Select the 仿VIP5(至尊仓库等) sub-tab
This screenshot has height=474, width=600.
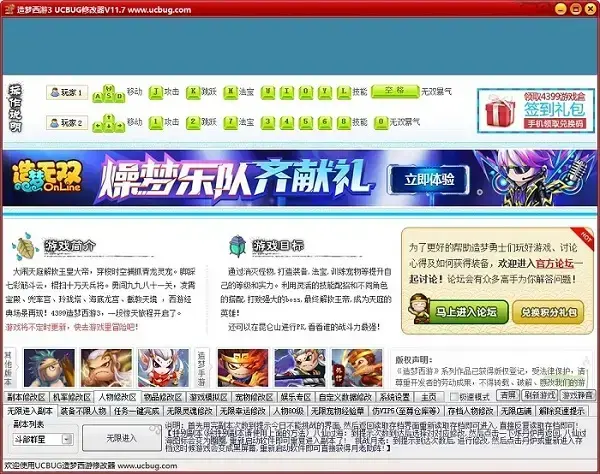click(406, 411)
